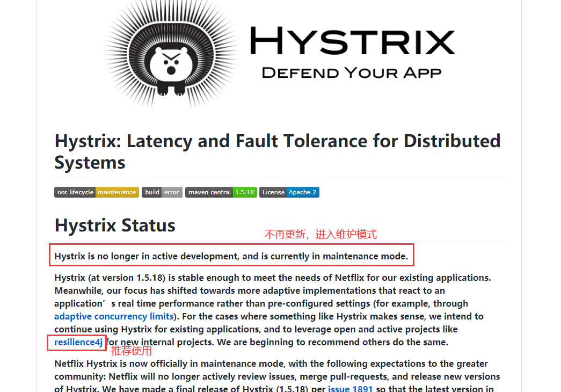This screenshot has width=561, height=392.
Task: Click the text 'Hystrix (at version 1.5.18) is stable'
Action: point(129,278)
